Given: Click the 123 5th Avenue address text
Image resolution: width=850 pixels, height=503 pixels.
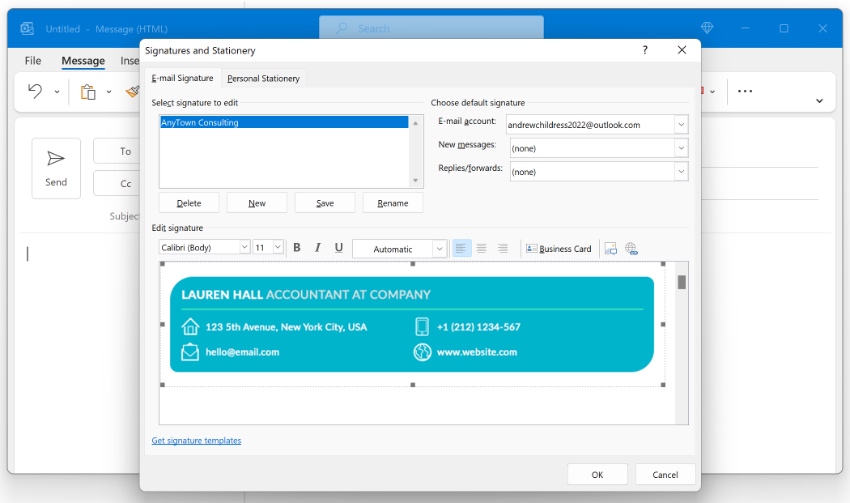Looking at the screenshot, I should tap(286, 327).
